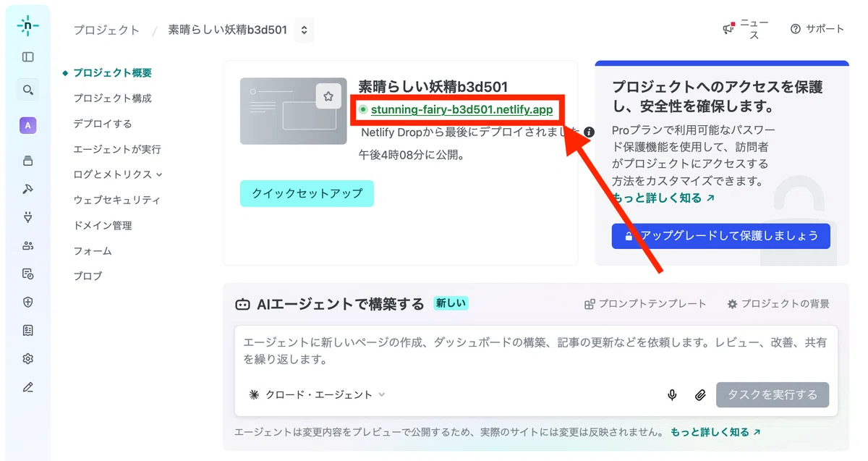The image size is (868, 461).
Task: Open フォーム menu item
Action: [x=93, y=251]
